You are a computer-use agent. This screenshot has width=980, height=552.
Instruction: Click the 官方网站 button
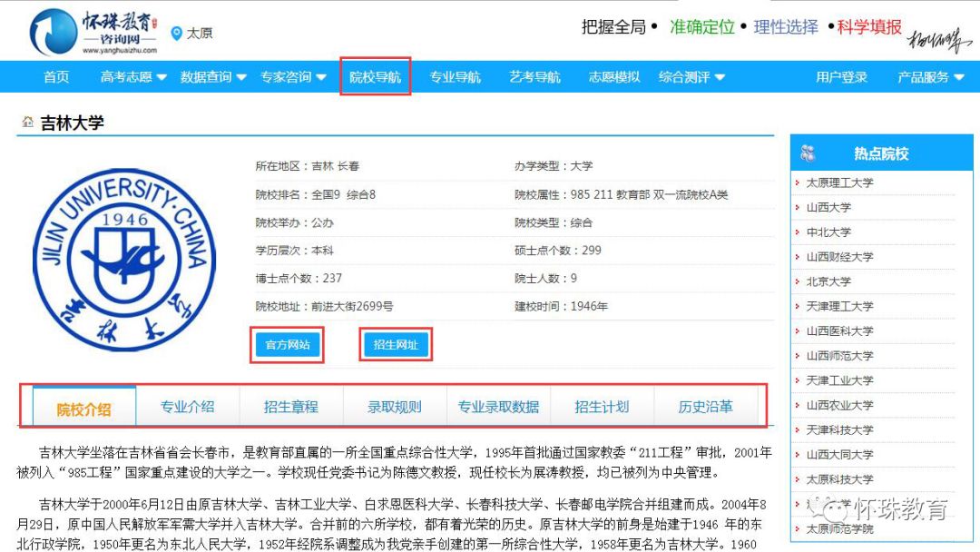pos(288,344)
